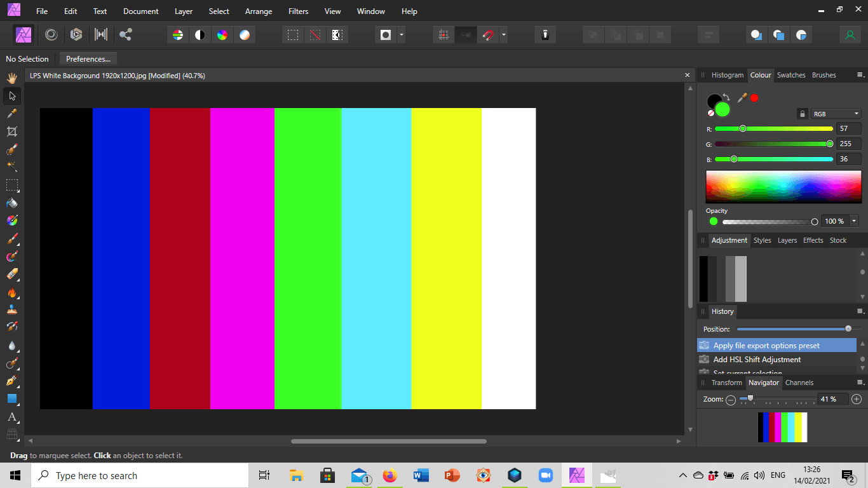
Task: Select the rectangular Marquee tool
Action: click(x=11, y=185)
